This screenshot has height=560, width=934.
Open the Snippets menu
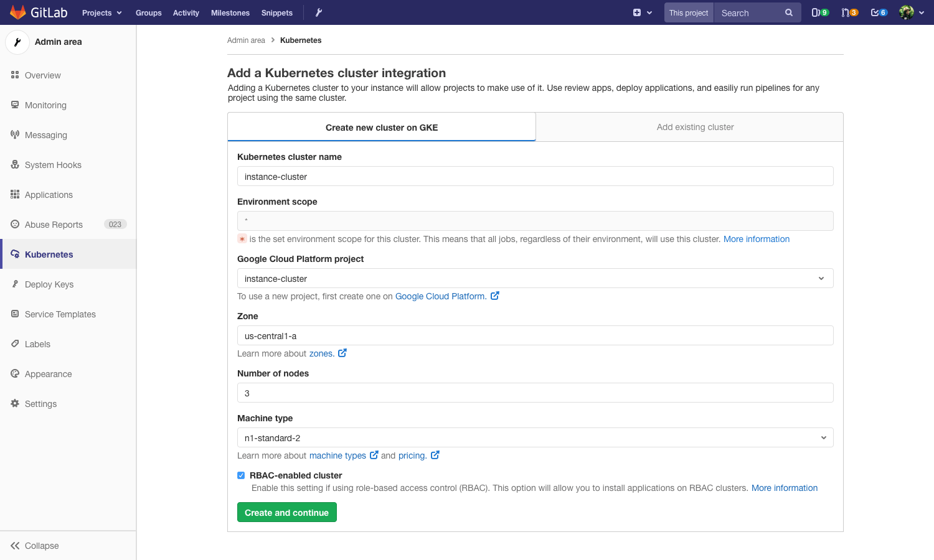276,12
